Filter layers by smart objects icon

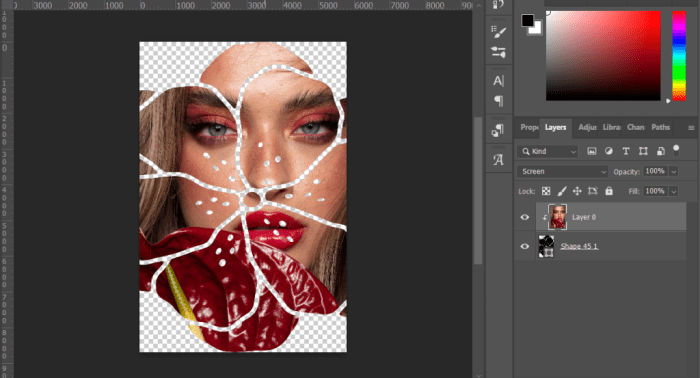pos(660,151)
